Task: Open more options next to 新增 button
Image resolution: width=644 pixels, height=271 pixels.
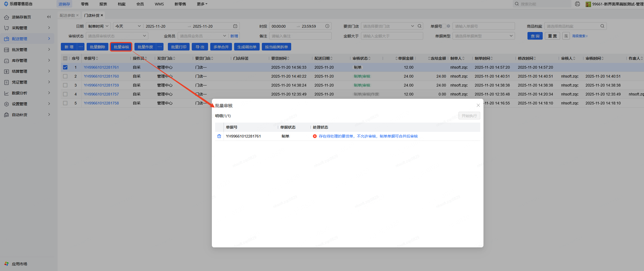Action: point(81,47)
